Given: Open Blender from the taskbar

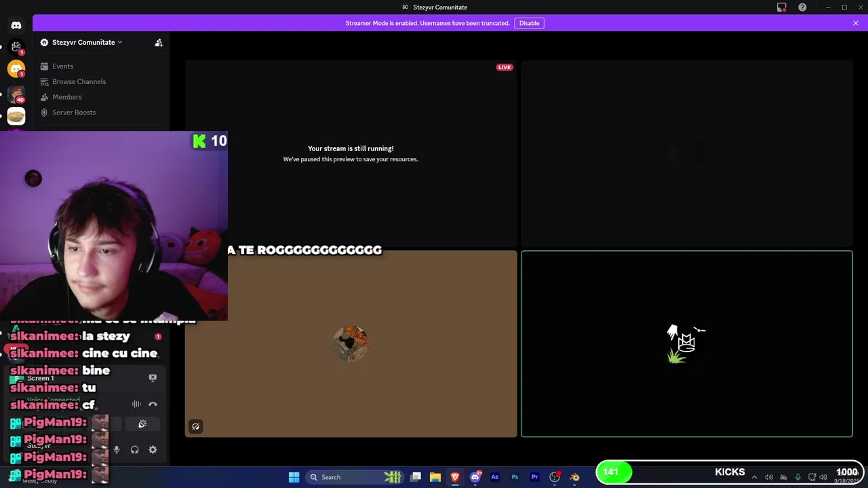Looking at the screenshot, I should 574,477.
